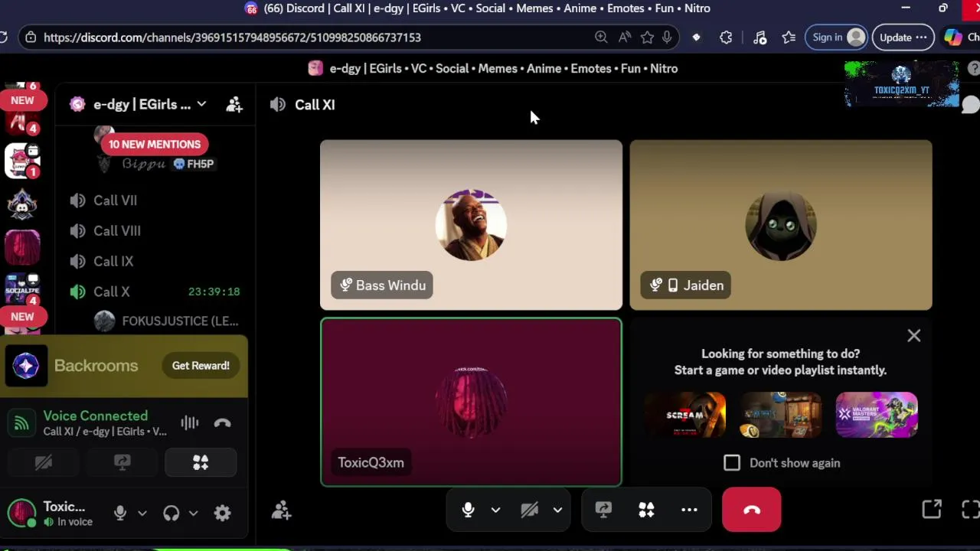Open media music-note control icon
The image size is (980, 551).
[x=759, y=37]
